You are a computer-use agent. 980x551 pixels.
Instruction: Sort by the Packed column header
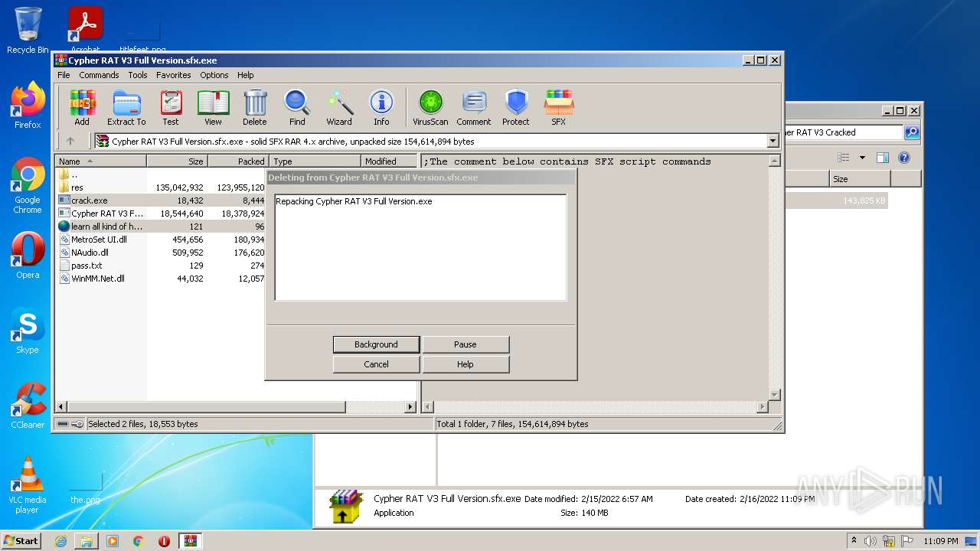(x=238, y=161)
